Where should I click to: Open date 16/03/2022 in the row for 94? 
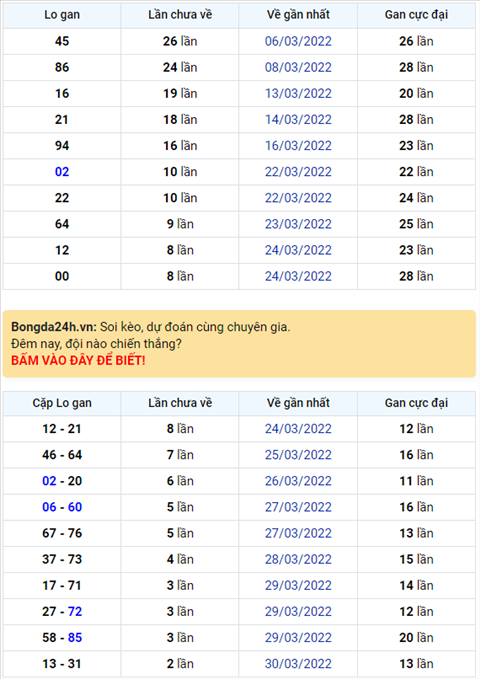298,146
